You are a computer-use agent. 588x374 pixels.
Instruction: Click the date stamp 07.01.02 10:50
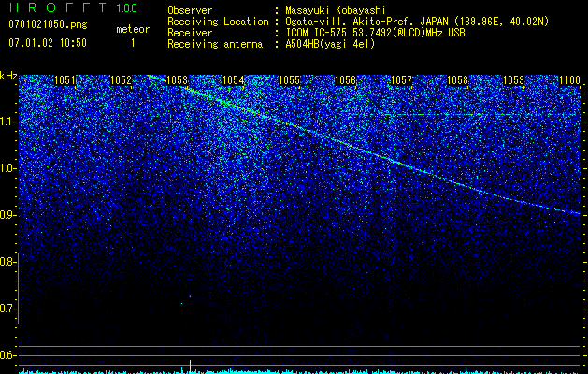48,43
